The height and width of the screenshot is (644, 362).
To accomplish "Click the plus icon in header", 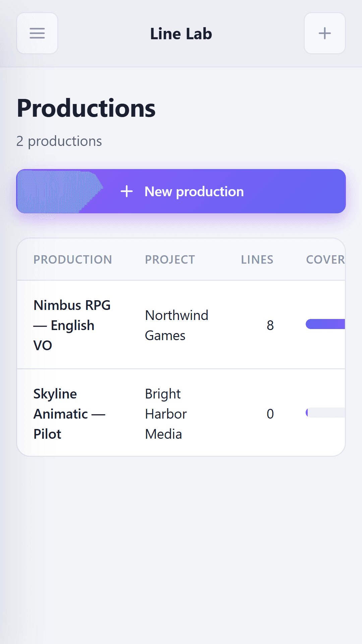I will coord(324,33).
